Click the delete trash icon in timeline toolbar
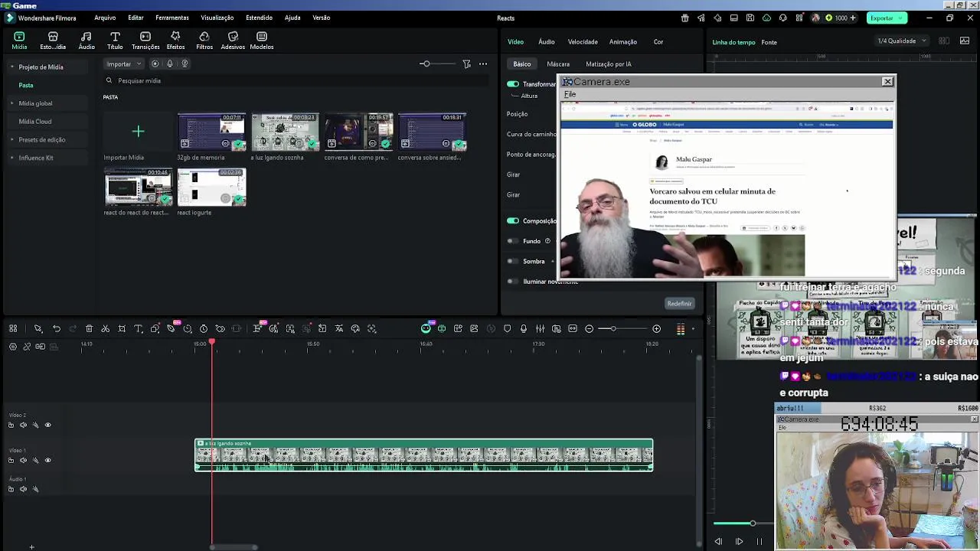The image size is (980, 551). point(89,329)
